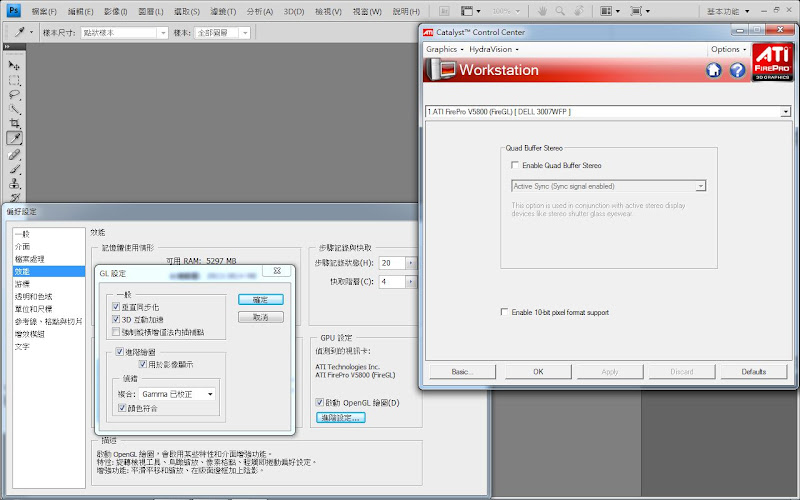This screenshot has width=800, height=500.
Task: Open the Screen Mode icon
Action: (x=640, y=11)
